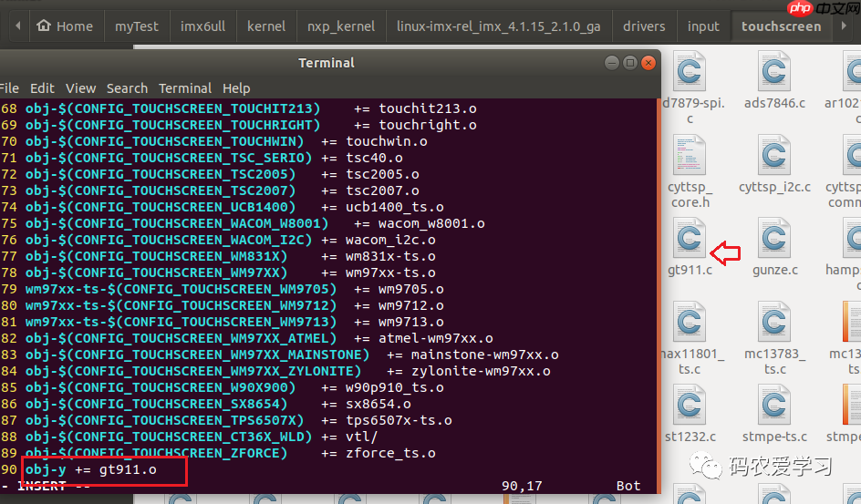Close the Terminal window
Image resolution: width=861 pixels, height=504 pixels.
(x=648, y=63)
